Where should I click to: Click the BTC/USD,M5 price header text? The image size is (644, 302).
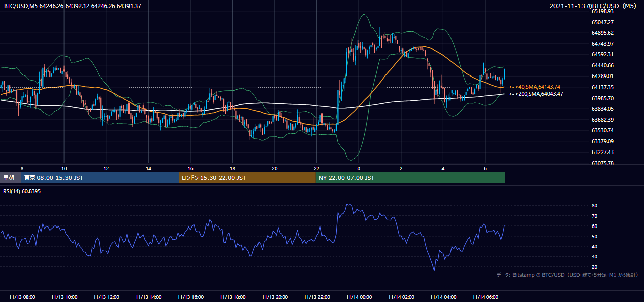pyautogui.click(x=73, y=6)
